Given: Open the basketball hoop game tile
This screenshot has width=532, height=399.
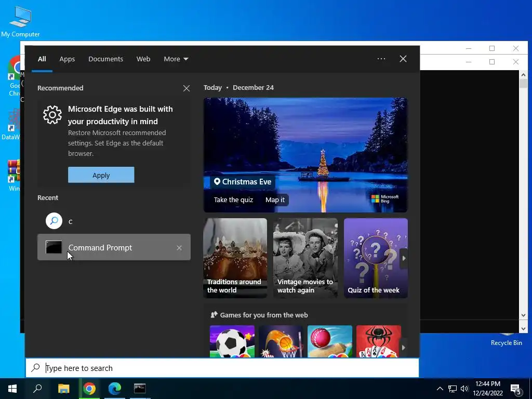Looking at the screenshot, I should (281, 341).
